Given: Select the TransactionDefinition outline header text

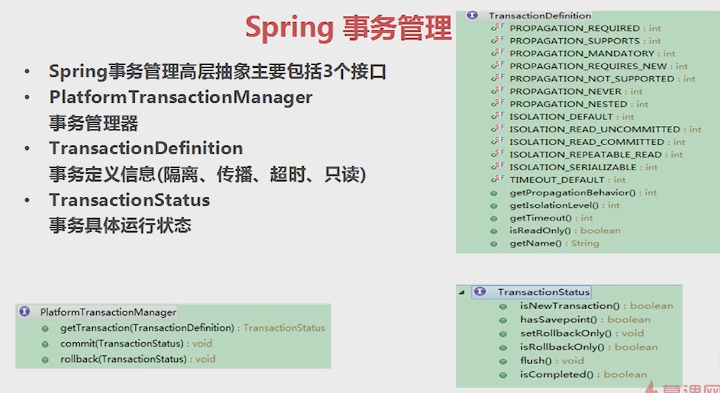Looking at the screenshot, I should (x=540, y=16).
